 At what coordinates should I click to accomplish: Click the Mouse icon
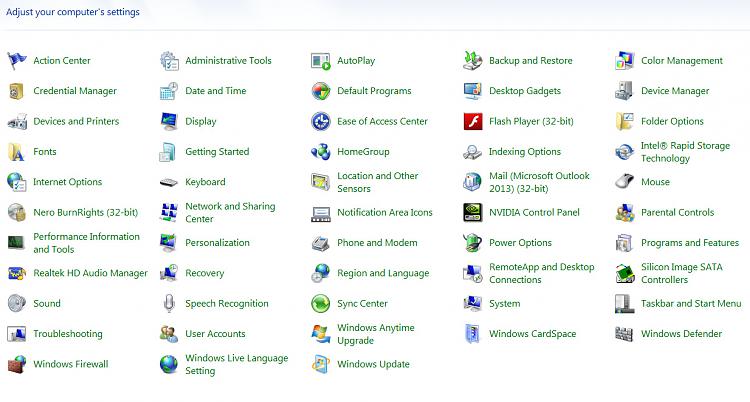625,182
